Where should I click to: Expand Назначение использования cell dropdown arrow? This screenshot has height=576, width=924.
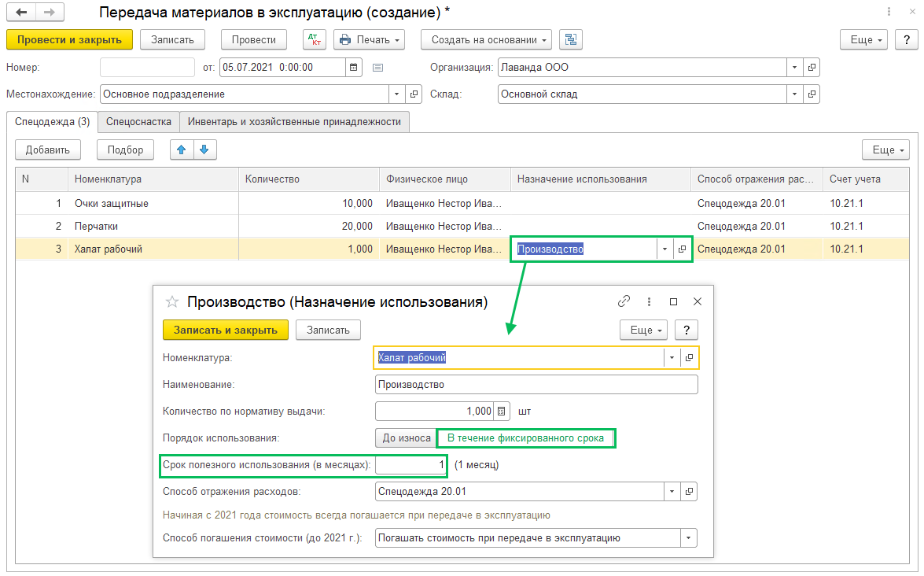pyautogui.click(x=664, y=249)
